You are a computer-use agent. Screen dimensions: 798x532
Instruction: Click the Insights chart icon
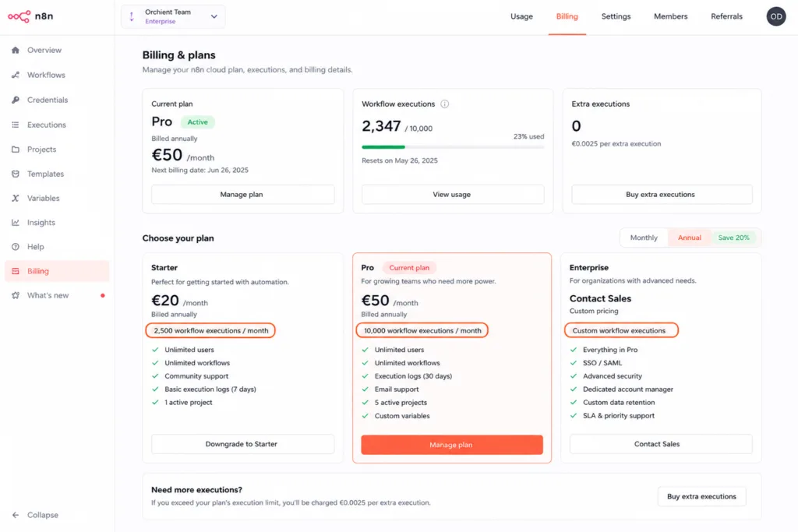[x=16, y=222]
